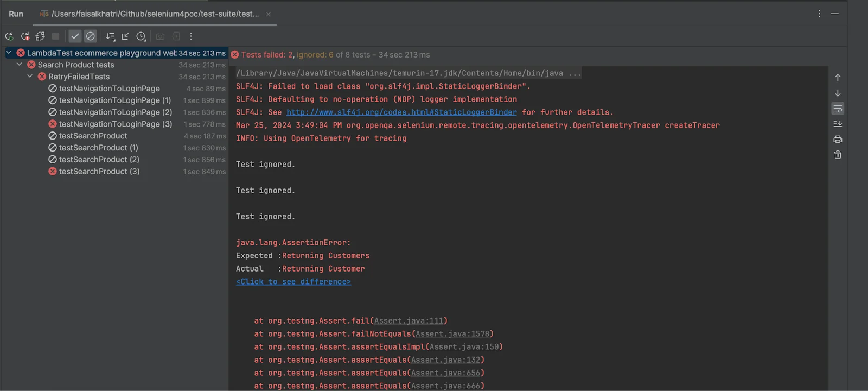
Task: Click the 'Click to see difference' link
Action: [x=293, y=282]
